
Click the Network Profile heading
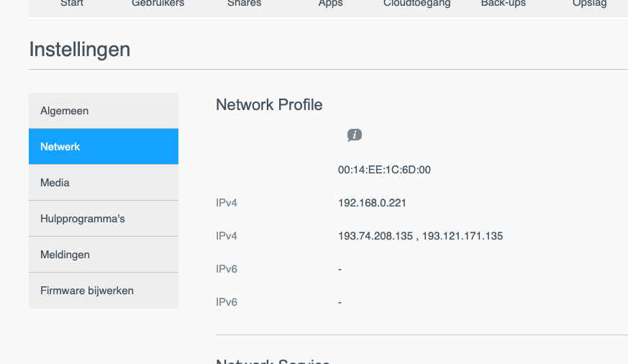click(269, 105)
